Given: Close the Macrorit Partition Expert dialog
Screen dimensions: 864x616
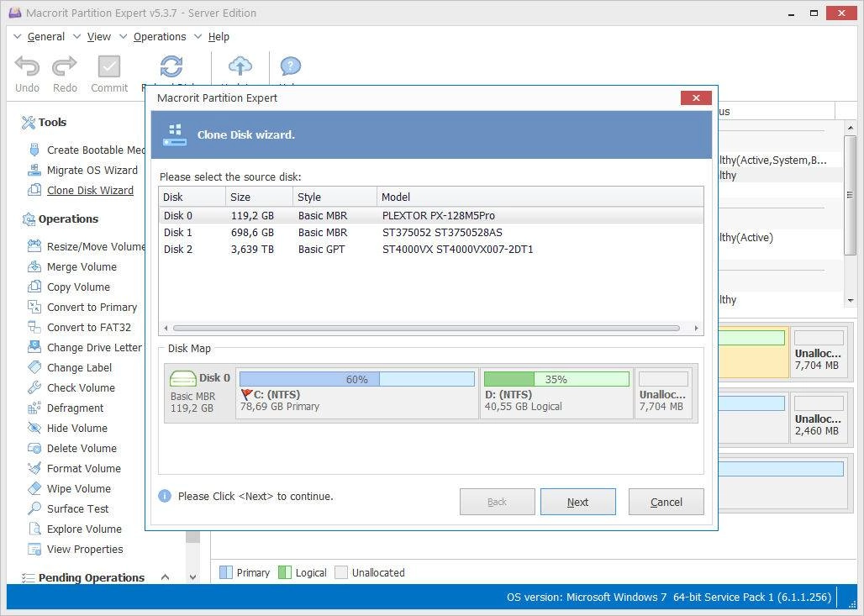Looking at the screenshot, I should (x=696, y=98).
